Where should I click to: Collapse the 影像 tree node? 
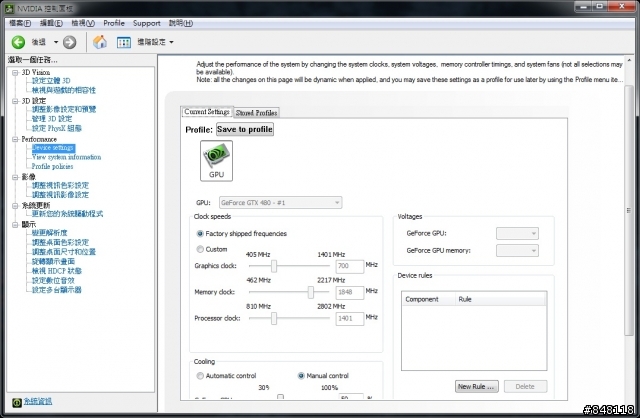click(x=15, y=177)
